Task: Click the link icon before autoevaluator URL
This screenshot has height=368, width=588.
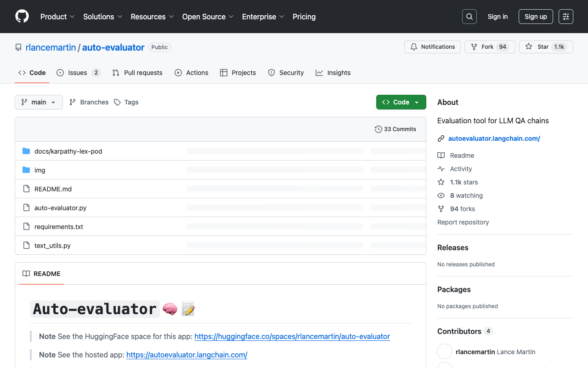Action: [441, 138]
